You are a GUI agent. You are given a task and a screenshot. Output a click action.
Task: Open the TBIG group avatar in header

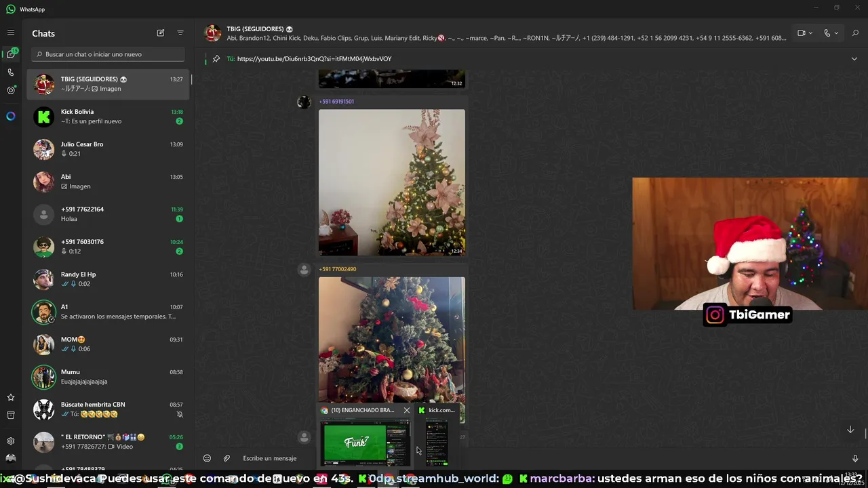point(213,33)
